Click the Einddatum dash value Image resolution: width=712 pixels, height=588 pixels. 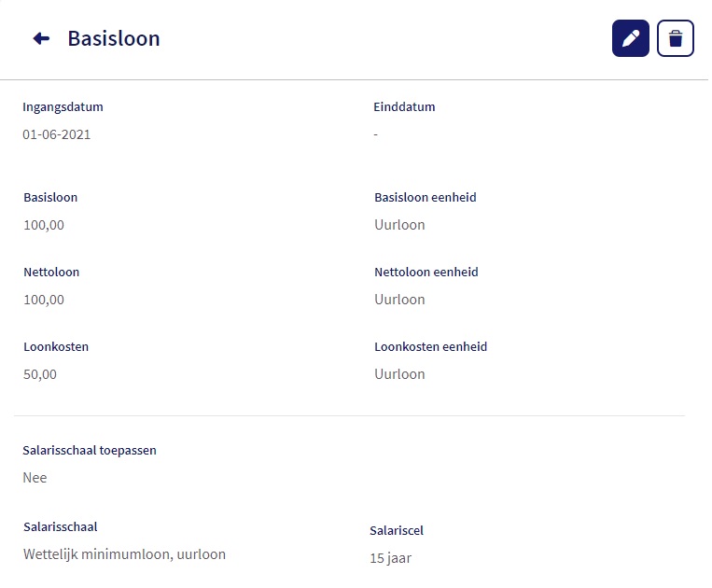point(376,134)
